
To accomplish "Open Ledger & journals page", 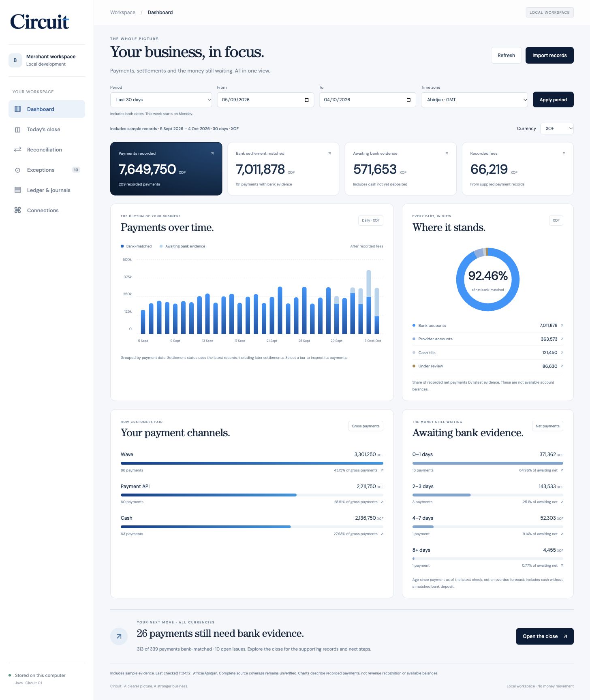I will coord(47,190).
